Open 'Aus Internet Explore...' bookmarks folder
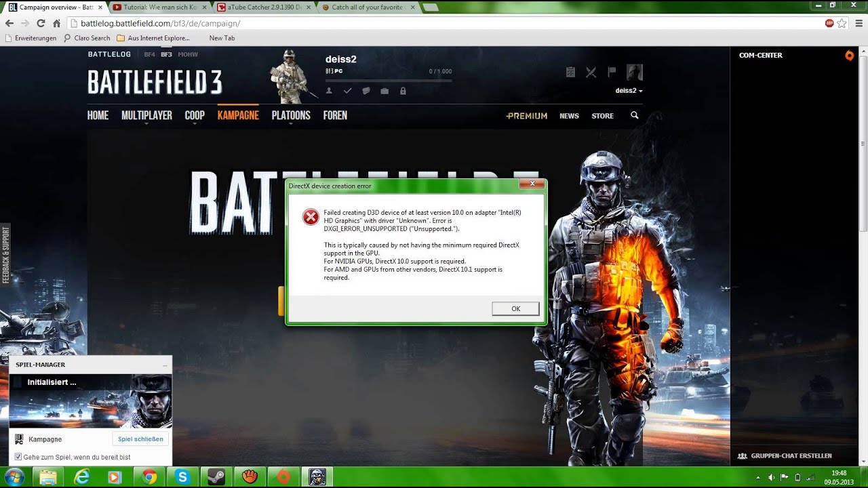 [153, 38]
